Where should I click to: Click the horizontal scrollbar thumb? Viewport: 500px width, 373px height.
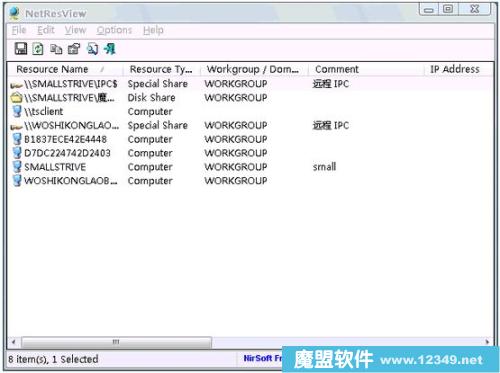coord(116,342)
